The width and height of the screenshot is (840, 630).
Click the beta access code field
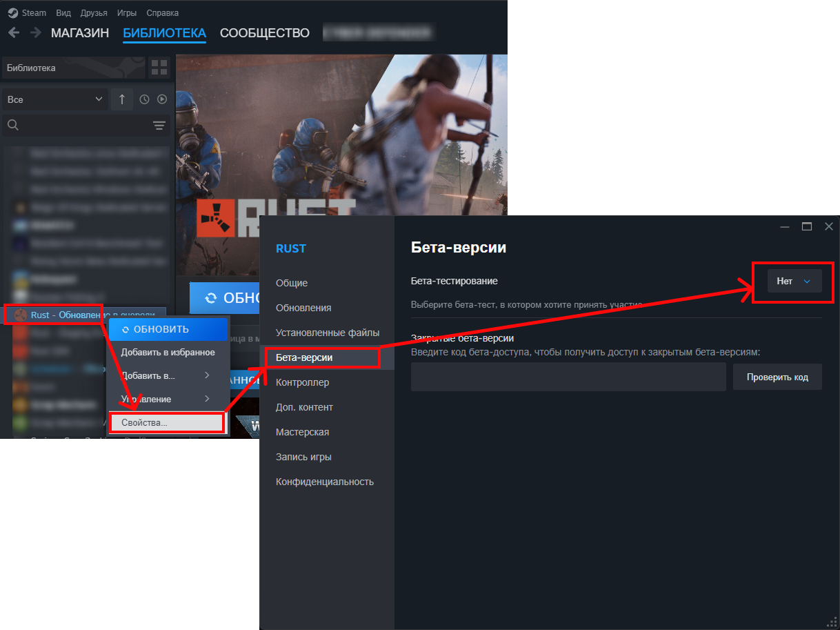click(568, 377)
